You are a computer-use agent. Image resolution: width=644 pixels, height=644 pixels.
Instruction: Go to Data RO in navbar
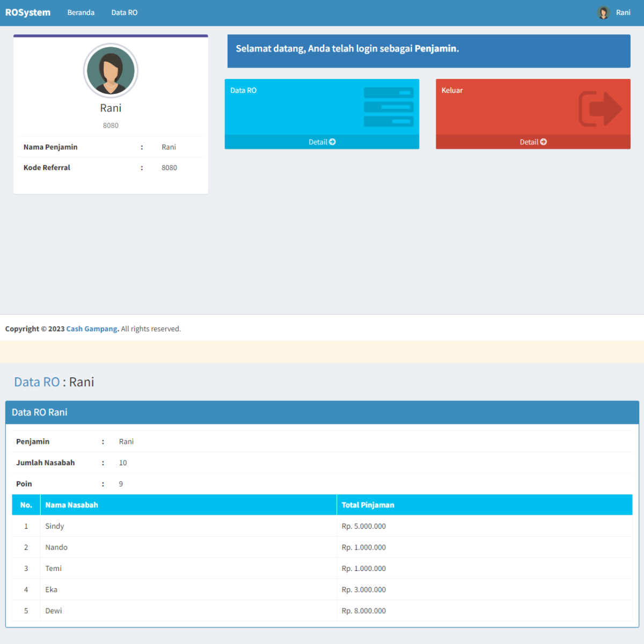click(125, 12)
